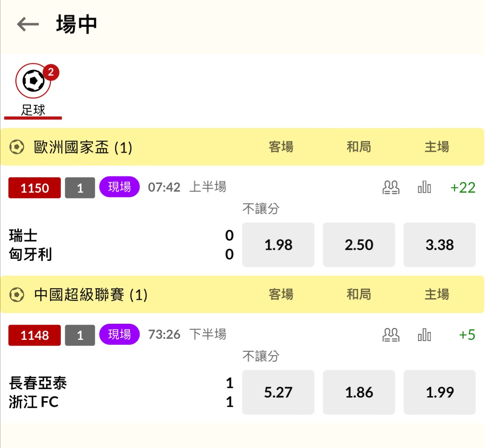Bet on away odds 1.98
The height and width of the screenshot is (448, 485).
click(278, 245)
